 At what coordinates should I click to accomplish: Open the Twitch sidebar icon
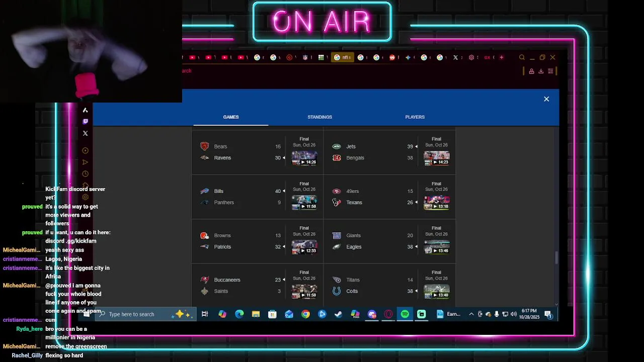(85, 122)
